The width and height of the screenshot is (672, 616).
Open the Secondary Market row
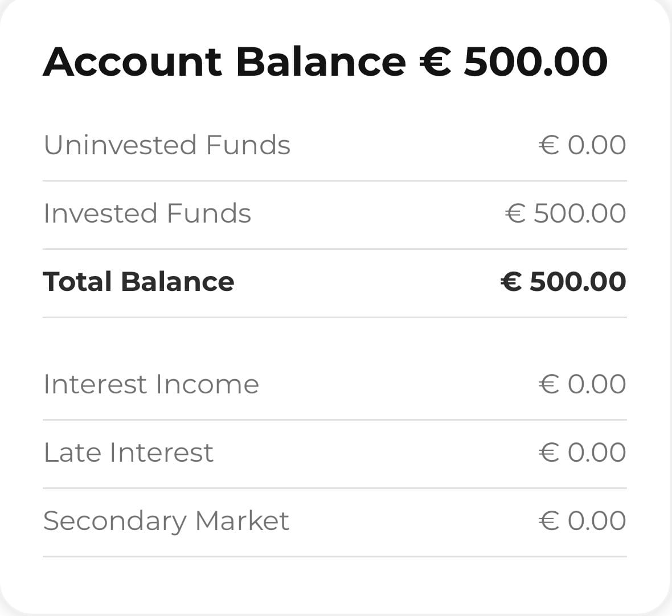(335, 521)
